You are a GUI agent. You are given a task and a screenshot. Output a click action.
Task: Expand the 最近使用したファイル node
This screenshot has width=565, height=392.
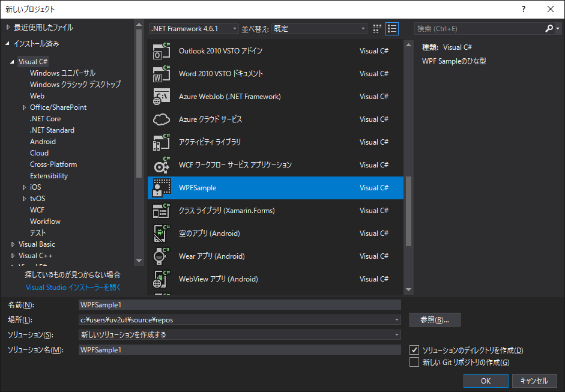(8, 28)
